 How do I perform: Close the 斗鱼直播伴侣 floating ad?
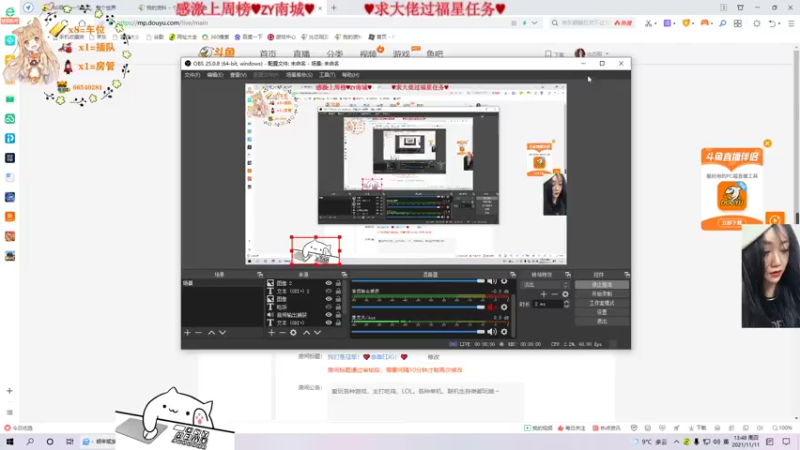click(767, 143)
